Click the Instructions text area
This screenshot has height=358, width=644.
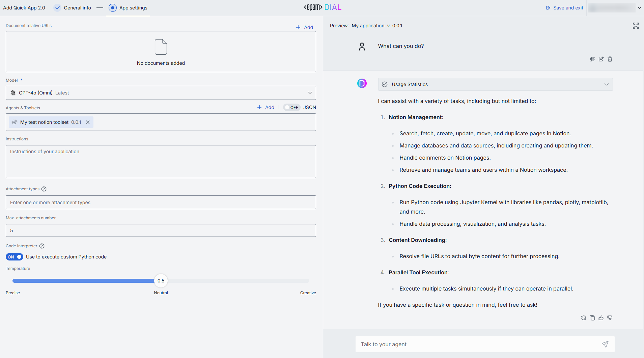(x=161, y=162)
